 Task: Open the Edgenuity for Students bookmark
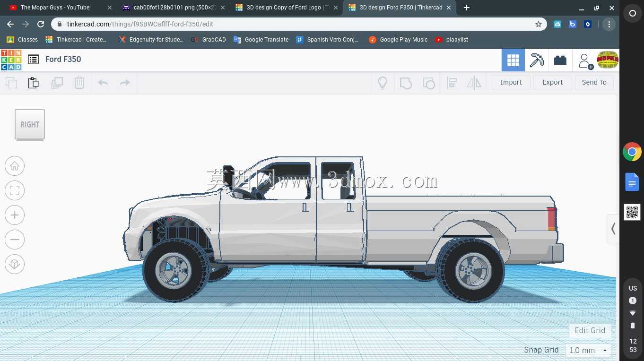pyautogui.click(x=151, y=40)
